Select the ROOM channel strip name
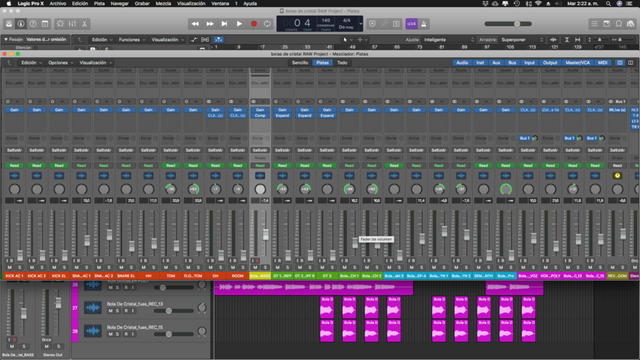This screenshot has width=640, height=360. coord(238,276)
